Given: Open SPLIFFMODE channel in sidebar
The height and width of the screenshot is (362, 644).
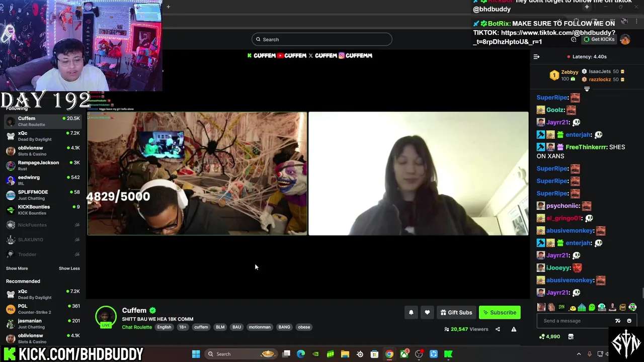Looking at the screenshot, I should click(x=43, y=195).
